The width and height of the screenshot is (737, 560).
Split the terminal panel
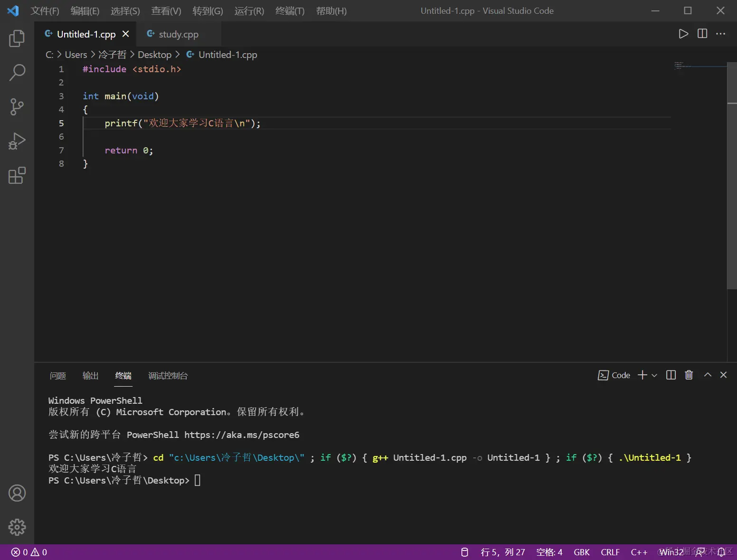pos(671,375)
